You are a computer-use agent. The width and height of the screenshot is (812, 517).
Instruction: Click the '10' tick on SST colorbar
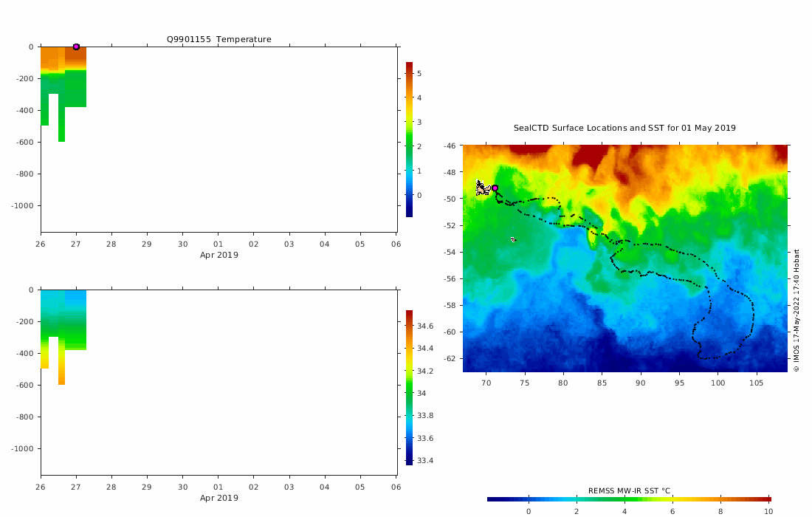point(768,511)
